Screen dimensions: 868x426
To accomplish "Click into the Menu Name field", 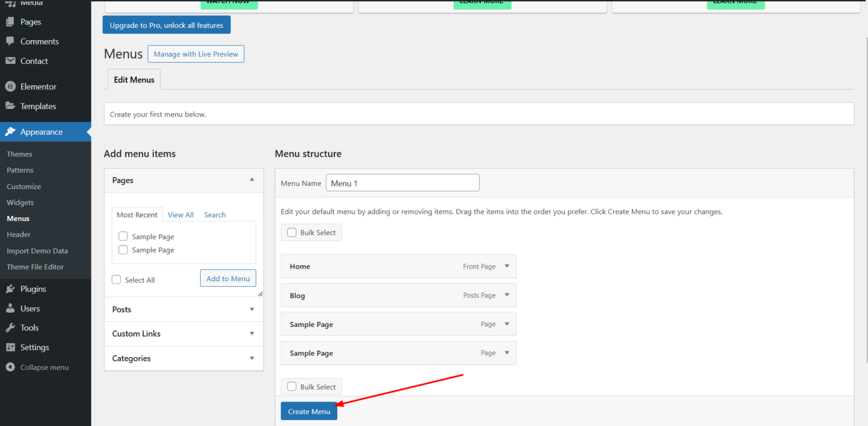I will pos(402,183).
